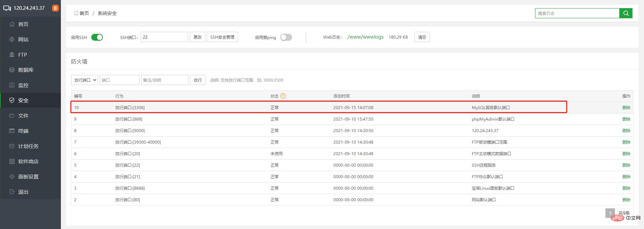Click the globe icon beside 网站
The image size is (644, 229).
tap(12, 39)
